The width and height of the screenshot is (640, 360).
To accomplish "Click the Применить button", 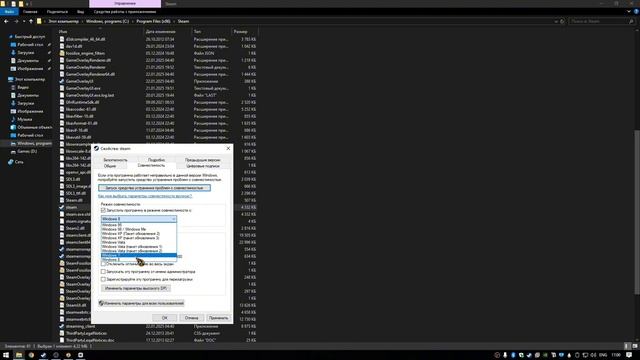I will 218,318.
